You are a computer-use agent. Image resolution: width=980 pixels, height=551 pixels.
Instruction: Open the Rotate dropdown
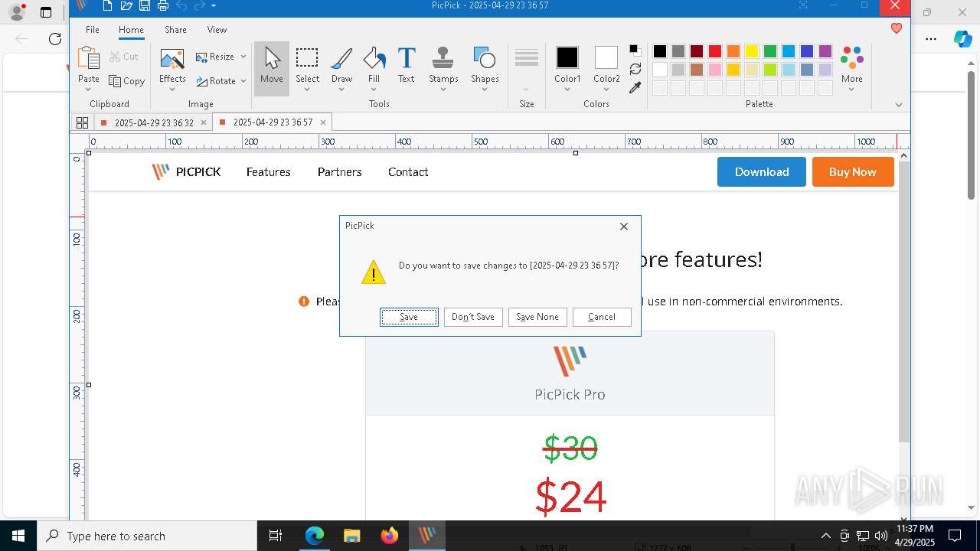221,80
